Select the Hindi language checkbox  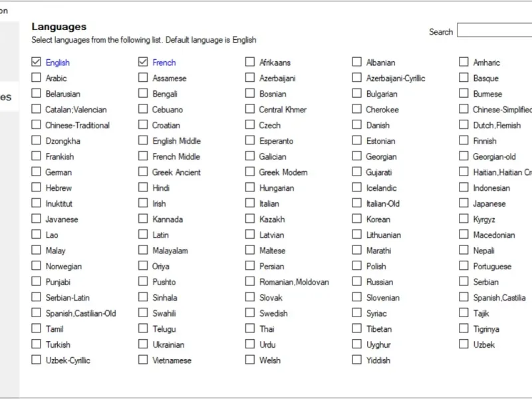(143, 188)
